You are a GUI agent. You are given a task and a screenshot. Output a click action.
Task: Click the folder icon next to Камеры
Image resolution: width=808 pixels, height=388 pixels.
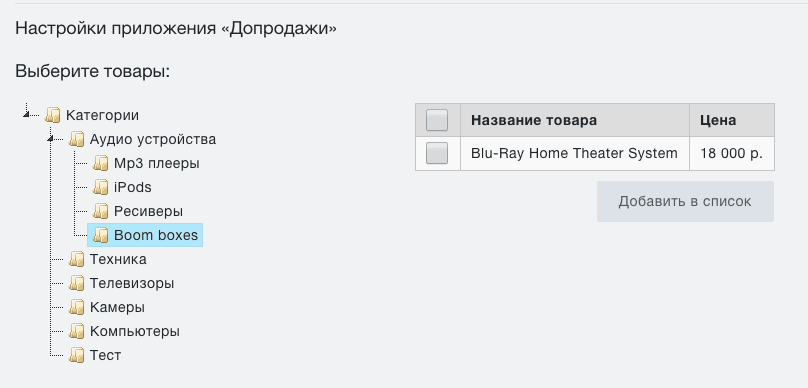click(76, 307)
